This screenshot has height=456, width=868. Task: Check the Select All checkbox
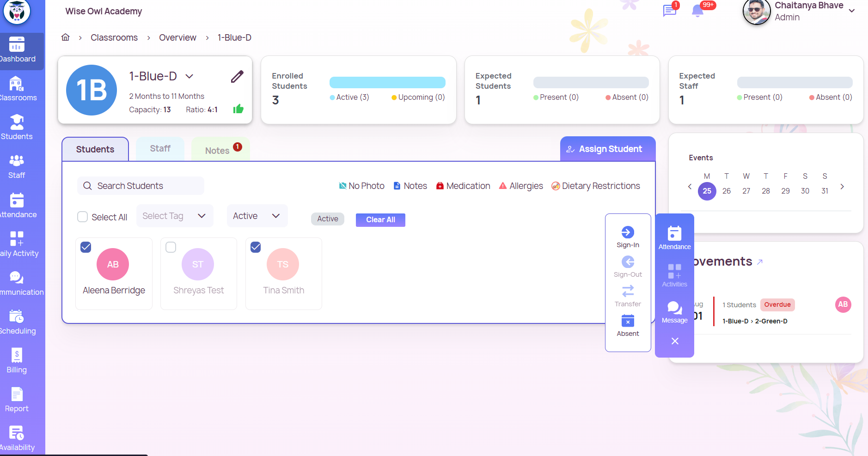point(83,217)
